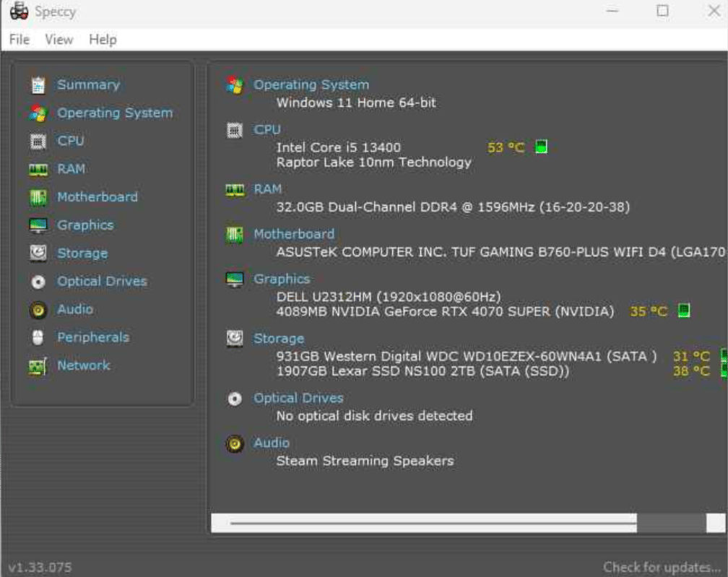
Task: Select Network in the sidebar
Action: pos(84,365)
